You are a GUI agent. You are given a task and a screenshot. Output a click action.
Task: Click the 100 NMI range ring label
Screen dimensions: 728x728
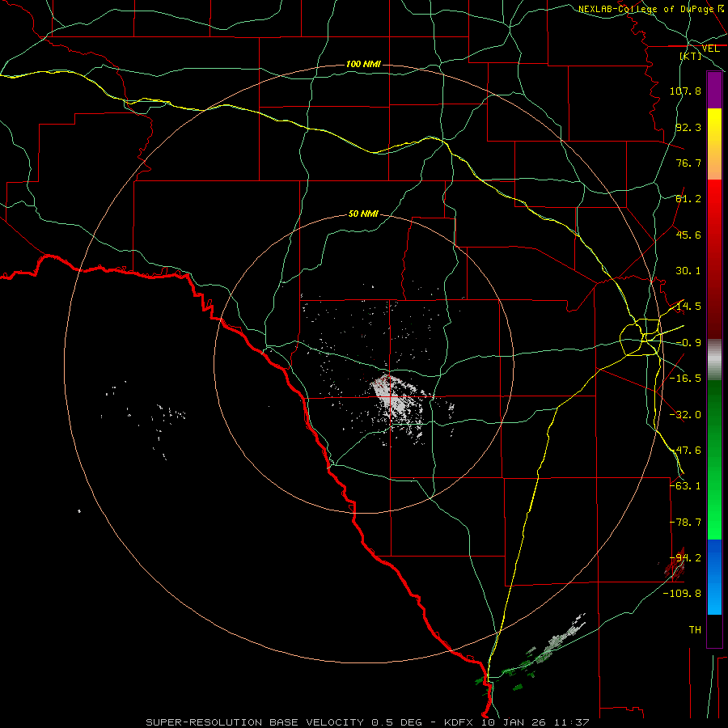(x=363, y=64)
